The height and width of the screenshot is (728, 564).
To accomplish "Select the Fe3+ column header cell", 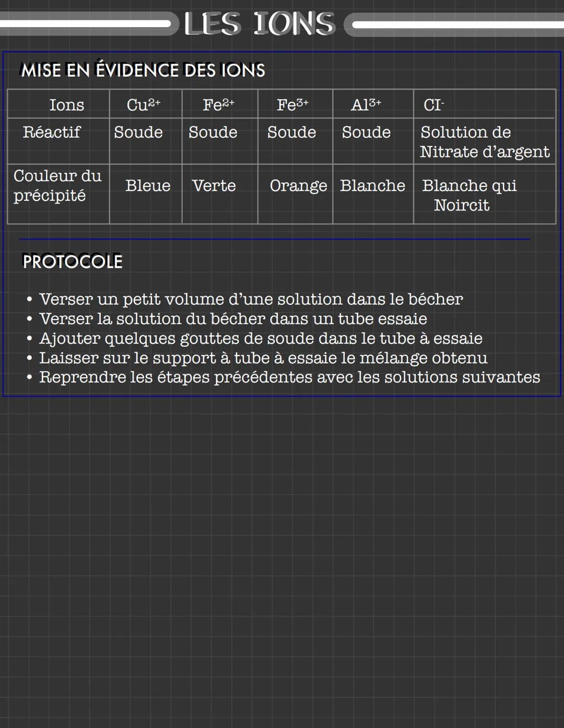I will tap(293, 105).
